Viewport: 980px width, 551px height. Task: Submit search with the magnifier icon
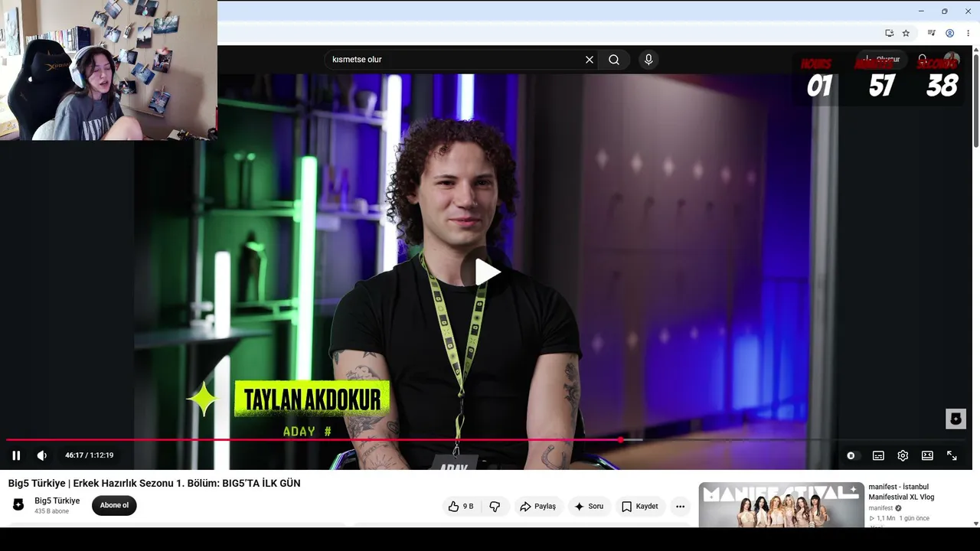[x=614, y=60]
